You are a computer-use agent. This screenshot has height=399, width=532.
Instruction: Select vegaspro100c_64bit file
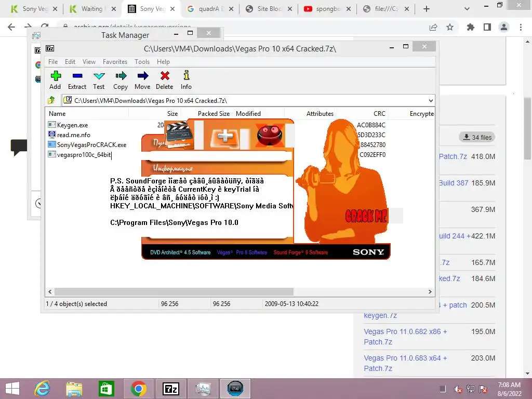coord(84,155)
